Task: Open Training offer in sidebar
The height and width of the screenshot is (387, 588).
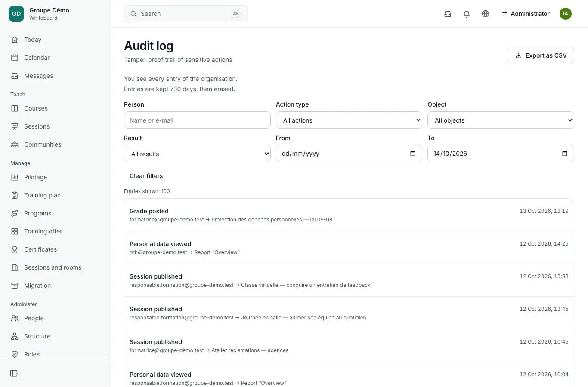Action: [x=55, y=231]
